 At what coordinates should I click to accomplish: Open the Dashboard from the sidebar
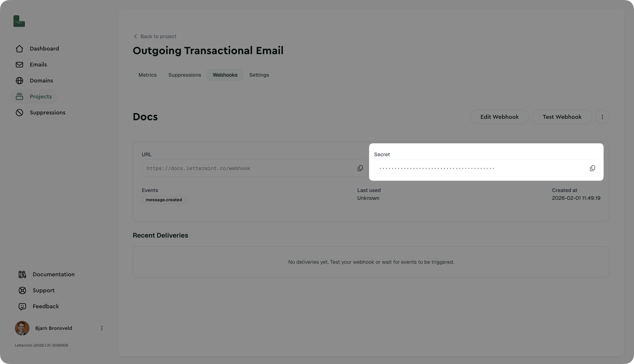[x=44, y=48]
